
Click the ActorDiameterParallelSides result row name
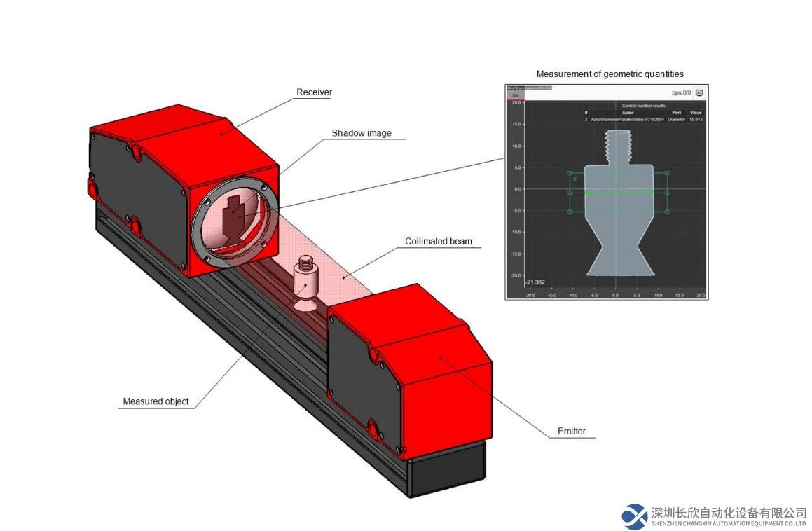pyautogui.click(x=628, y=120)
